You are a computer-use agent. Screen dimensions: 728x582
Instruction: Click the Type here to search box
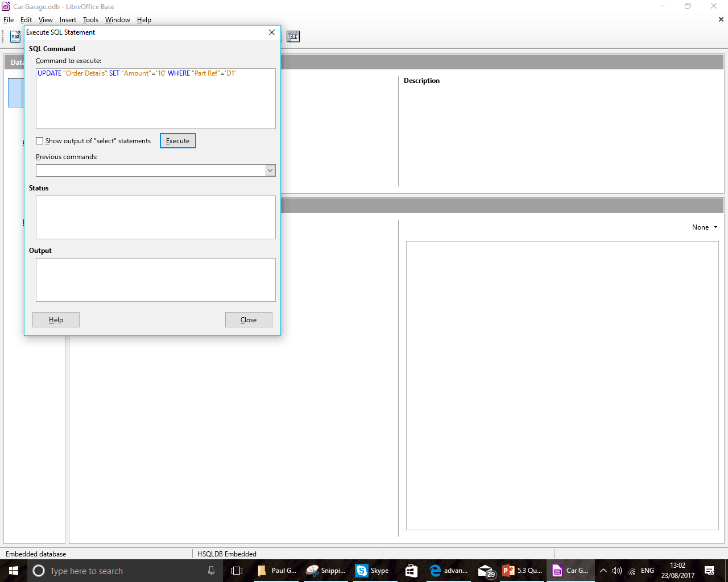pyautogui.click(x=125, y=571)
